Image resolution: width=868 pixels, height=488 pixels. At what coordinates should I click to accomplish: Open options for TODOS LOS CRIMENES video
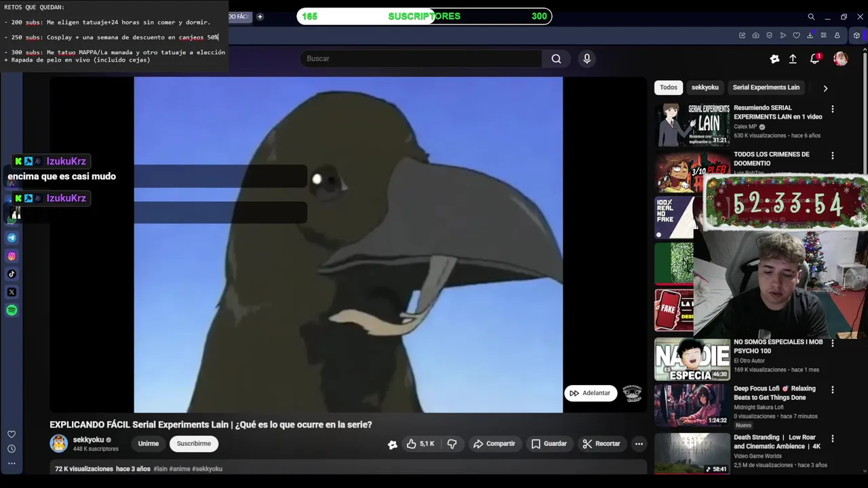tap(833, 155)
